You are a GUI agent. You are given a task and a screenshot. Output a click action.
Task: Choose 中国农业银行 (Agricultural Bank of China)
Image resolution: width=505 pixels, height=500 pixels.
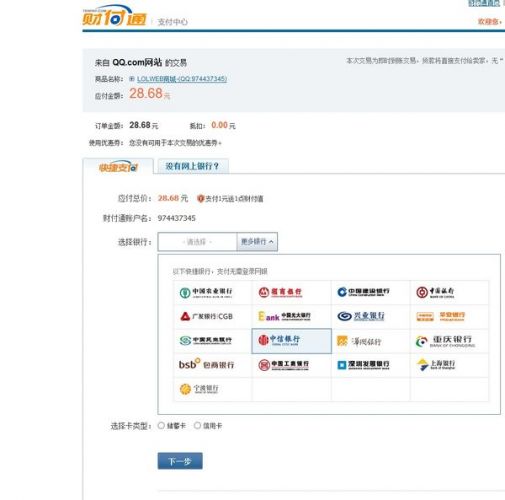tap(213, 293)
